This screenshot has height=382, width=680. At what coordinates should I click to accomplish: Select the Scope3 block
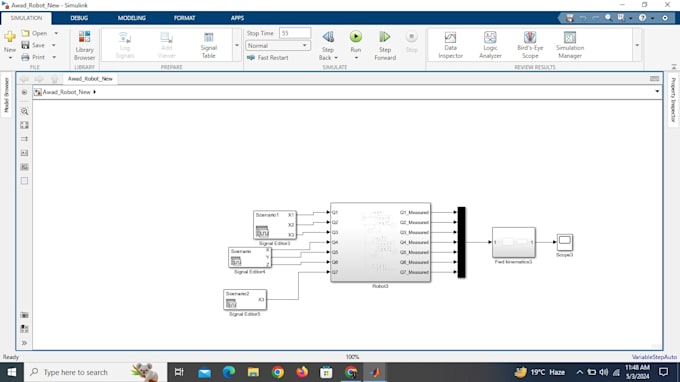coord(564,242)
